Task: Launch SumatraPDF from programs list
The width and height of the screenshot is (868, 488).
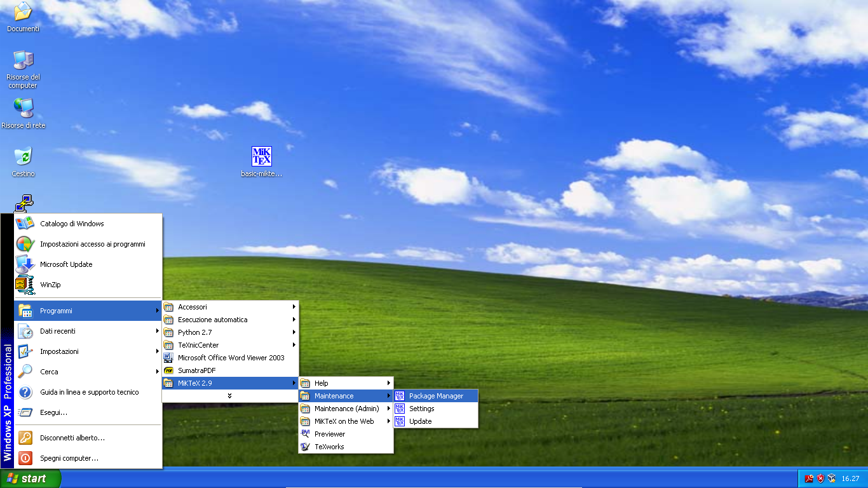Action: coord(231,370)
